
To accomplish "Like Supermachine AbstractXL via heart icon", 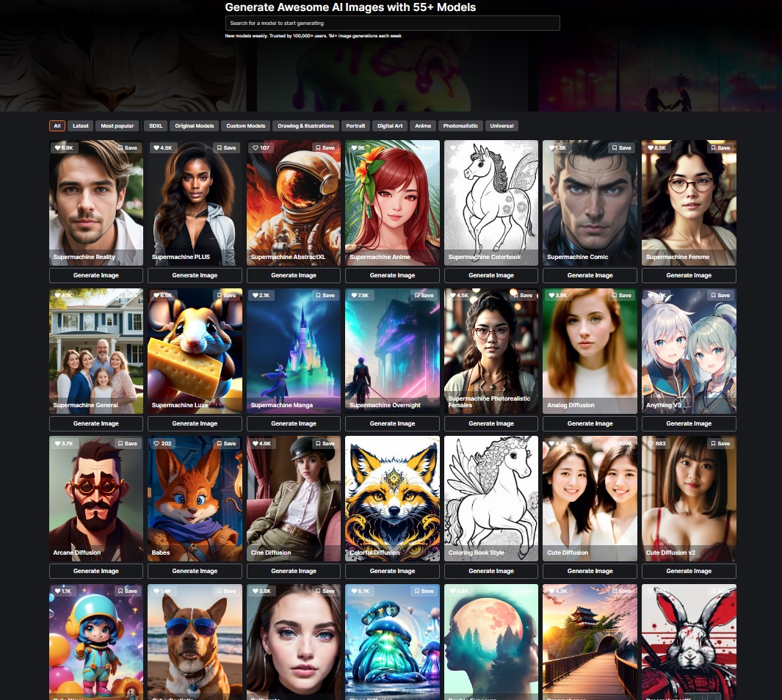I will 256,148.
